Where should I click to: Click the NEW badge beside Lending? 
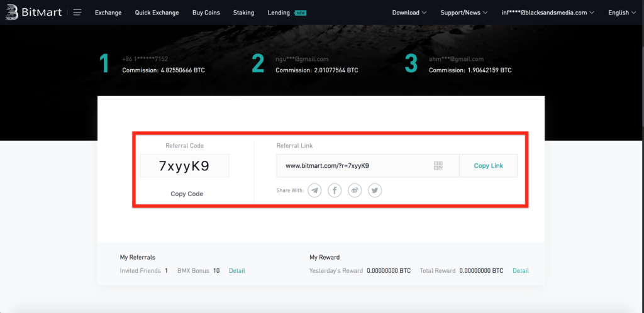[301, 13]
